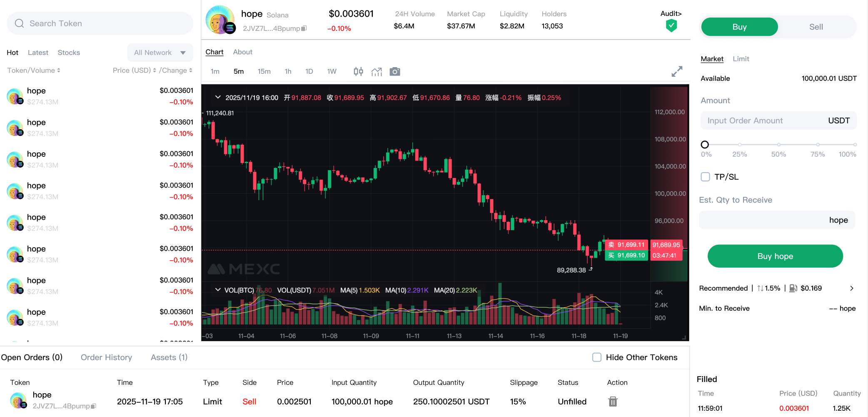Viewport: 868px width, 417px height.
Task: Check Hide Other Tokens
Action: [x=597, y=357]
